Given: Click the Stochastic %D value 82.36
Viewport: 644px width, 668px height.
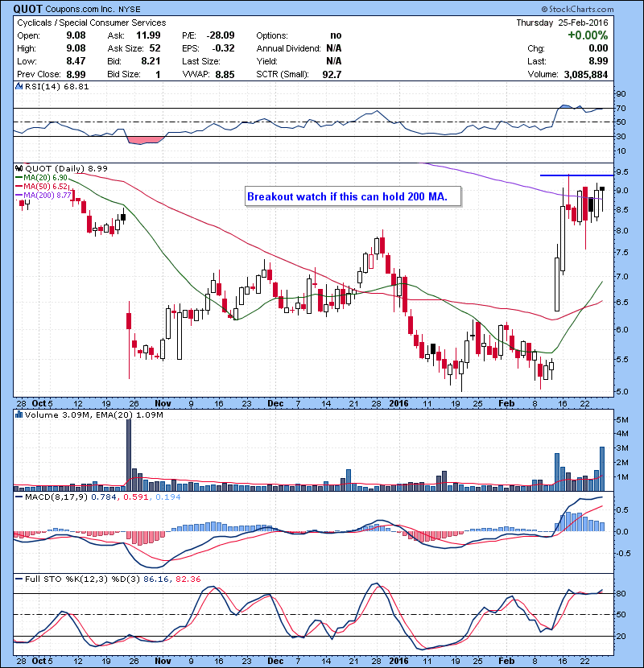Looking at the screenshot, I should pyautogui.click(x=188, y=579).
